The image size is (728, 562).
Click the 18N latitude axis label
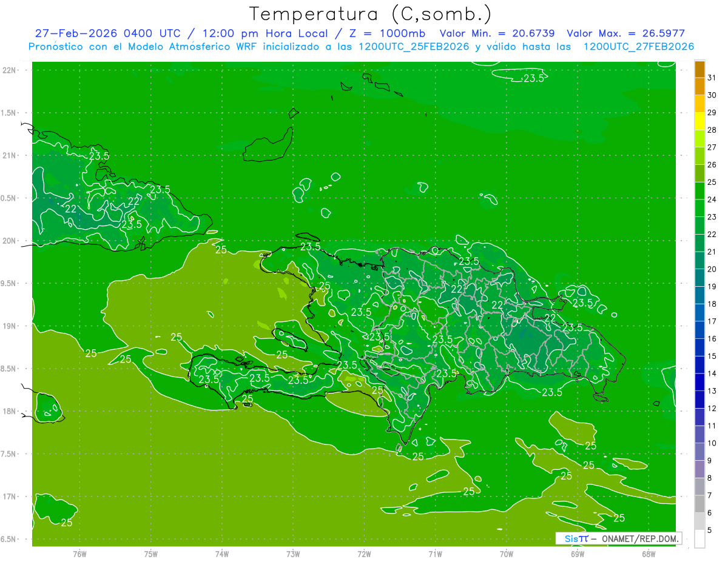tap(10, 411)
